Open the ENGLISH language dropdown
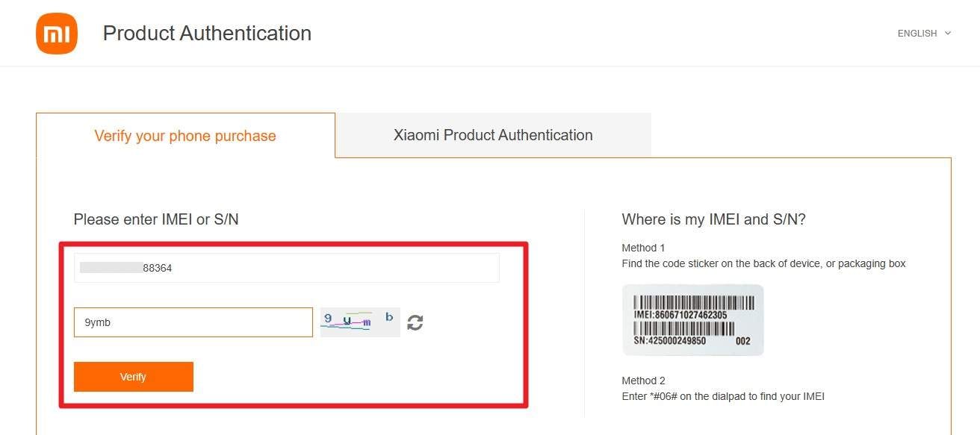The width and height of the screenshot is (980, 435). click(x=917, y=33)
